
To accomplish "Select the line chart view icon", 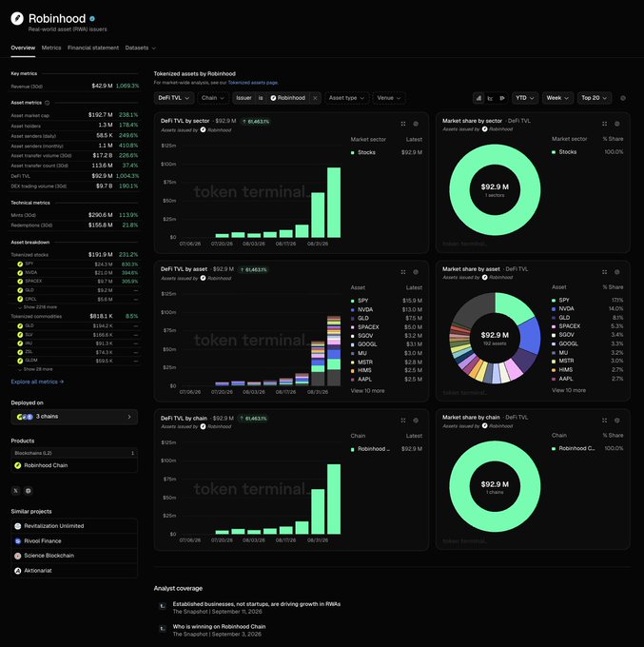I will tap(490, 98).
